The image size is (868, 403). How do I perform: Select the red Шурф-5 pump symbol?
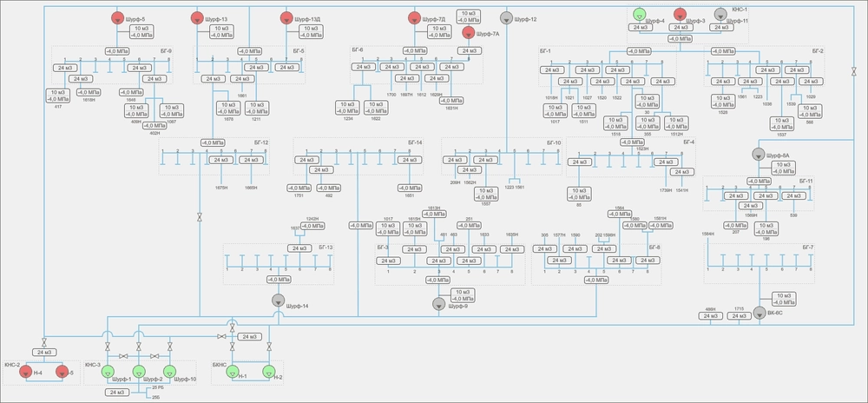click(117, 18)
